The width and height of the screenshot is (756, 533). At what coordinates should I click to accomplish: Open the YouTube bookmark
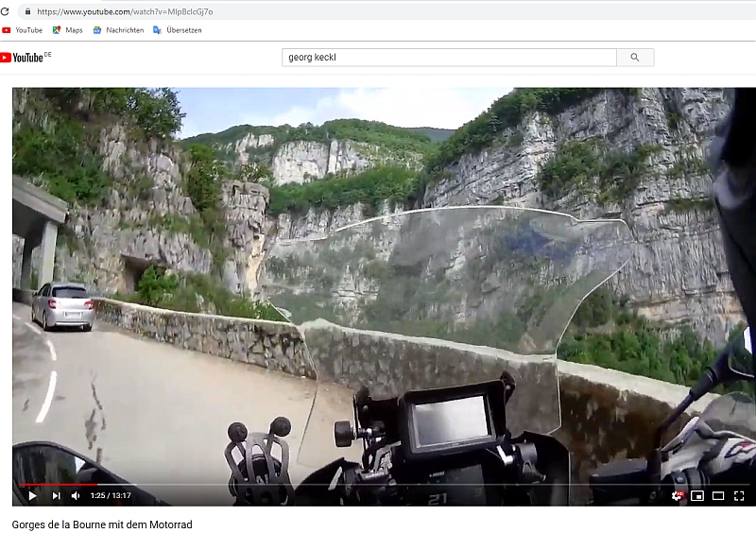(23, 30)
